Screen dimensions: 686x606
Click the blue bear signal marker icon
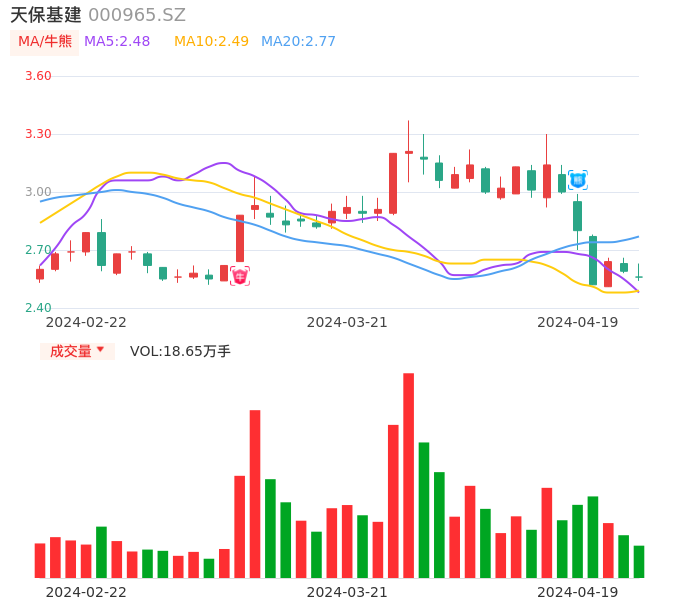(577, 180)
